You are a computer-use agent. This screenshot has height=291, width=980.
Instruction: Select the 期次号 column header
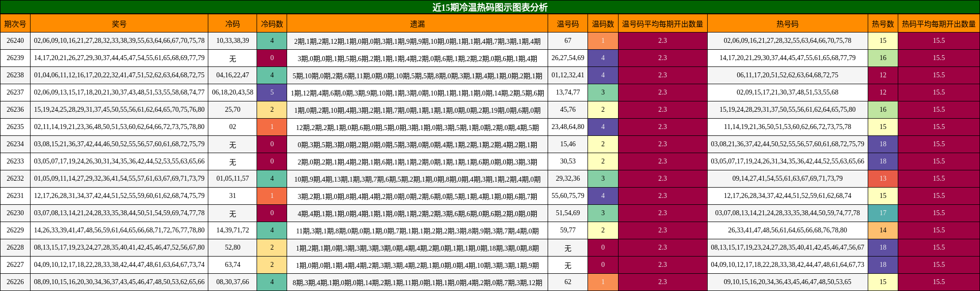(15, 24)
